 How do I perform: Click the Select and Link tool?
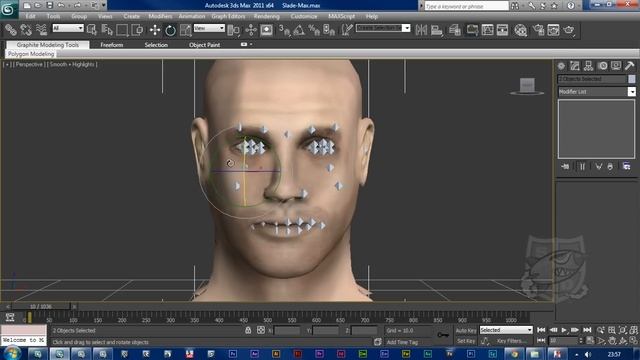(x=11, y=30)
